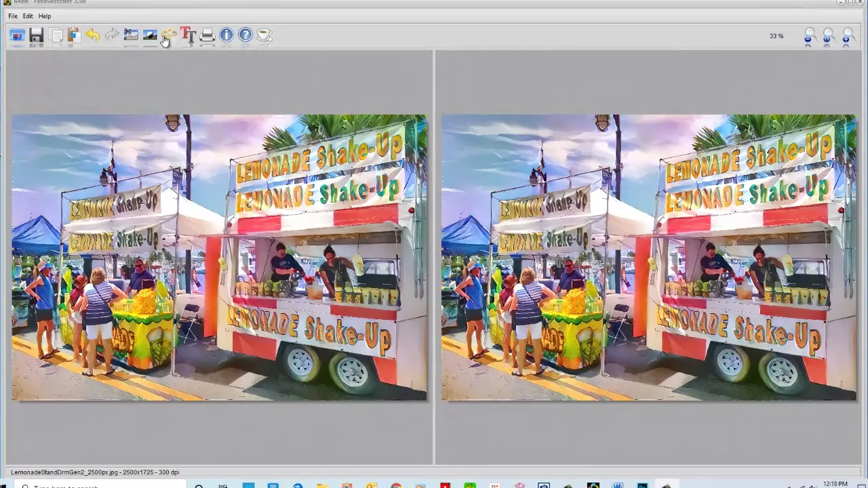Redo with the gray forward arrow
Image resolution: width=868 pixels, height=488 pixels.
[x=112, y=35]
